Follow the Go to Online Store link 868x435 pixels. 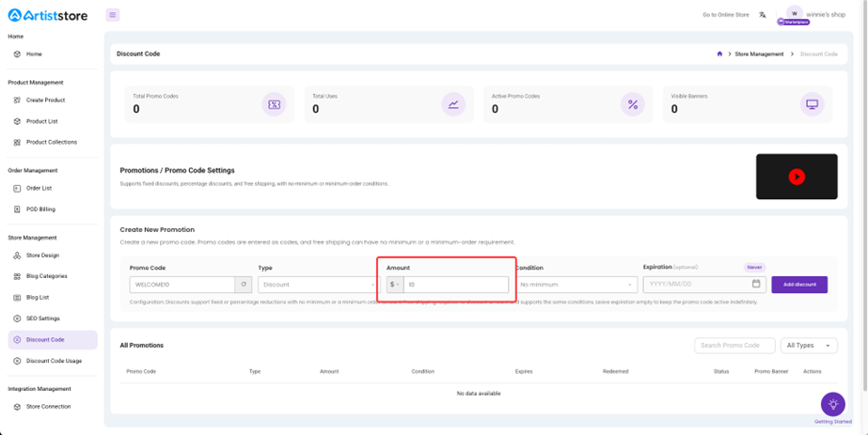coord(726,15)
